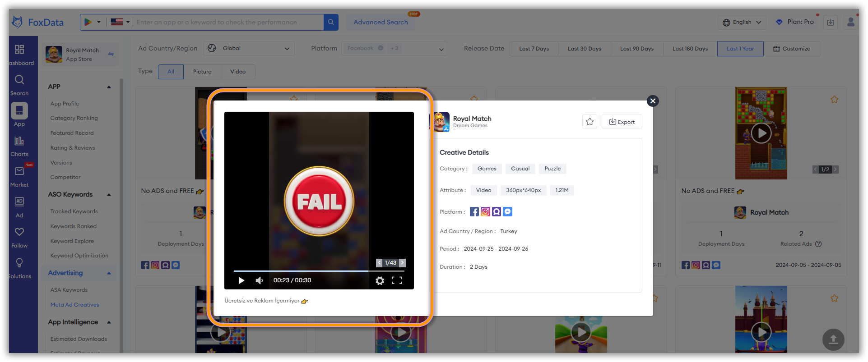Click the Advanced Search button

pyautogui.click(x=381, y=22)
